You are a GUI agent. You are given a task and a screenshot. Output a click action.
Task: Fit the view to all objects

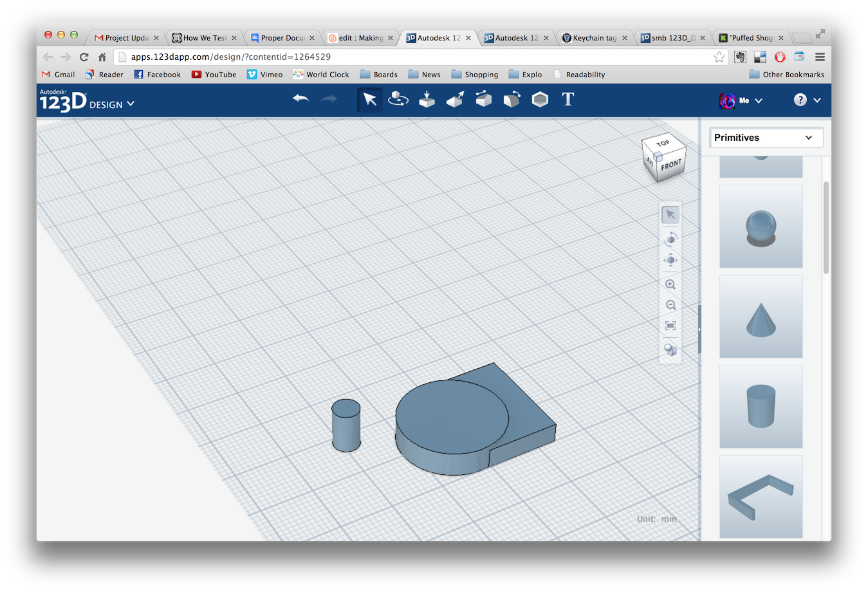coord(670,326)
